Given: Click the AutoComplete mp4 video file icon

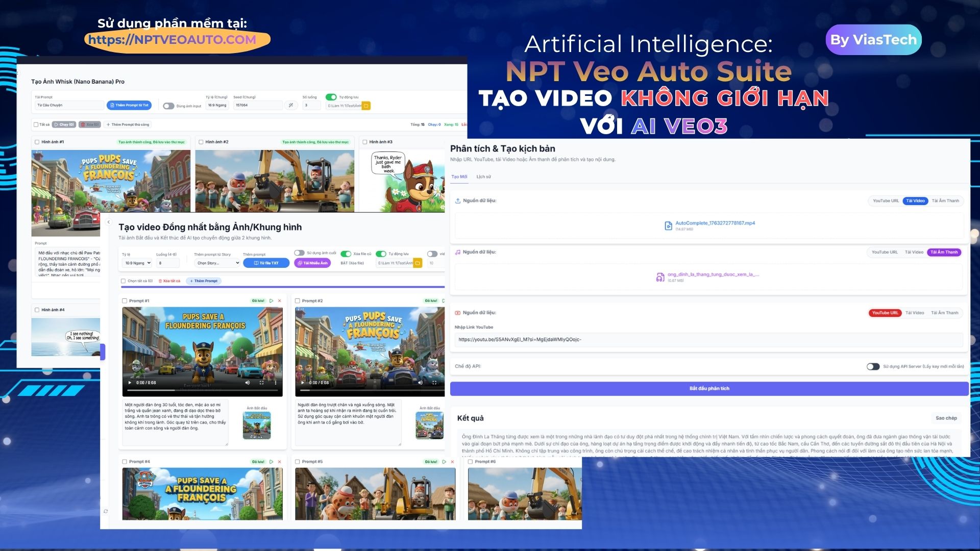Looking at the screenshot, I should coord(668,226).
